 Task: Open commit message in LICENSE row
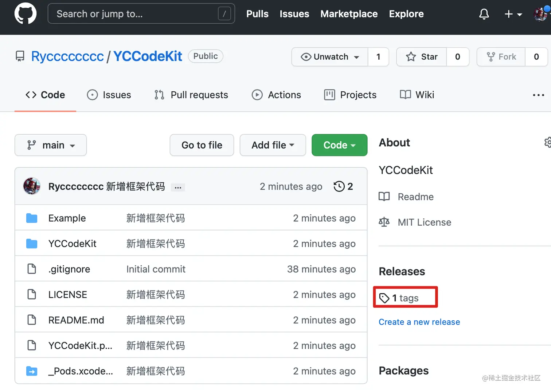pyautogui.click(x=156, y=294)
